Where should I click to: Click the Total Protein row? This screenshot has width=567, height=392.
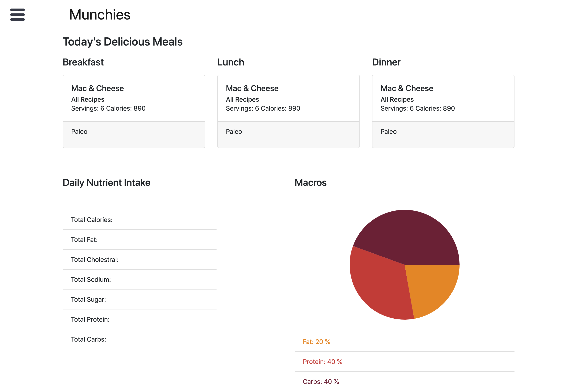tap(90, 319)
